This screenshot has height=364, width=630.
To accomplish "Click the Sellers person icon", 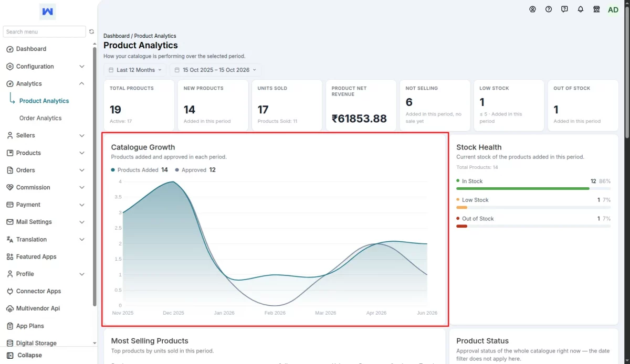I will [x=10, y=135].
